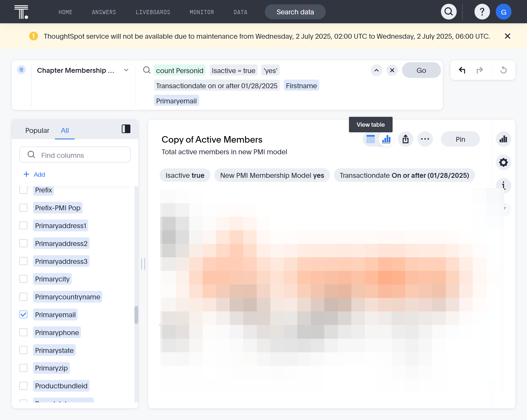Click the data source list icon
This screenshot has height=420, width=527.
(21, 70)
